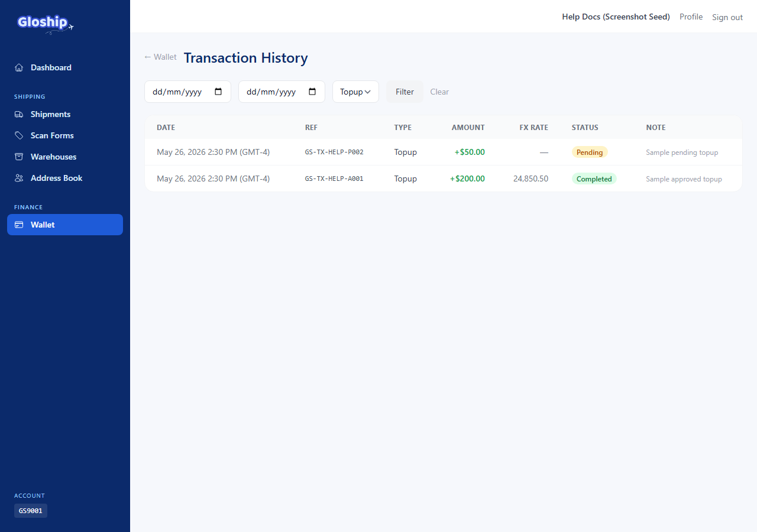757x532 pixels.
Task: Click the 'Sample approved topup' note
Action: tap(684, 179)
